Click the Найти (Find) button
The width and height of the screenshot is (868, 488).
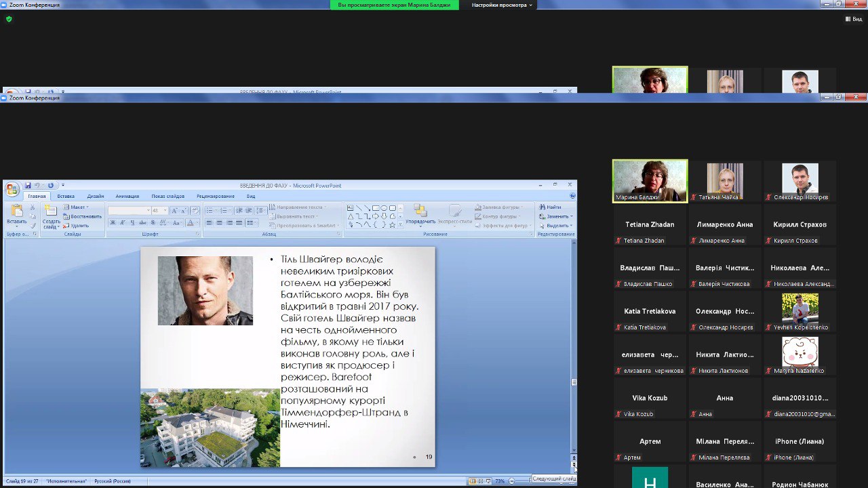tap(550, 207)
